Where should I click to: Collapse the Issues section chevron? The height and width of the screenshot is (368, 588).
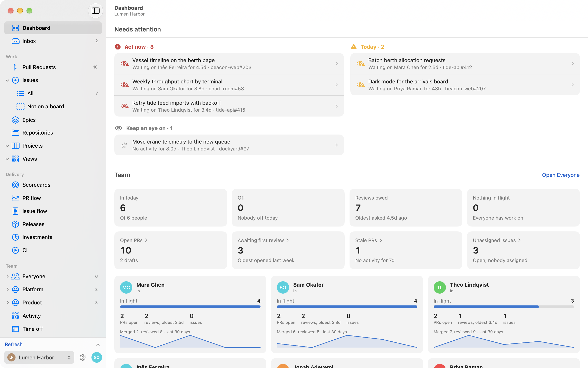(7, 80)
